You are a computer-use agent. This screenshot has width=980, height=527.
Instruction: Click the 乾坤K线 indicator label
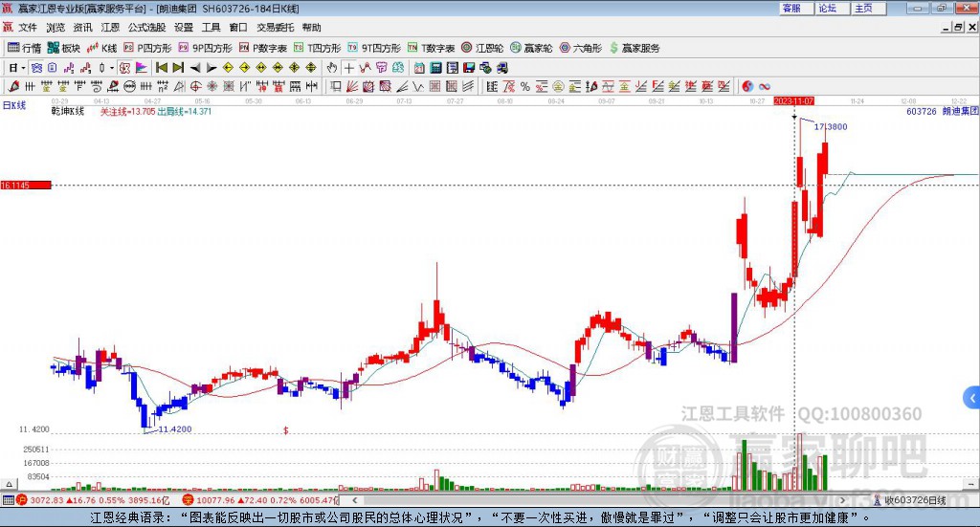point(68,111)
